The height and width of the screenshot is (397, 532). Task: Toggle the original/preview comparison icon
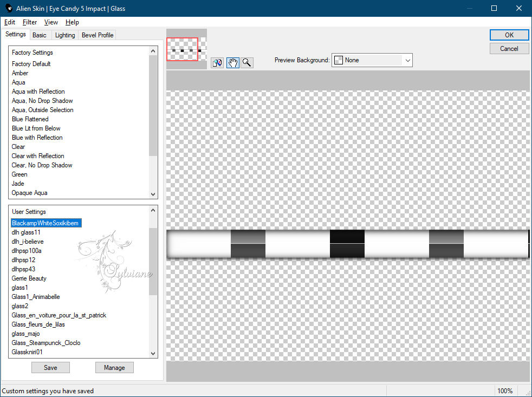click(217, 63)
